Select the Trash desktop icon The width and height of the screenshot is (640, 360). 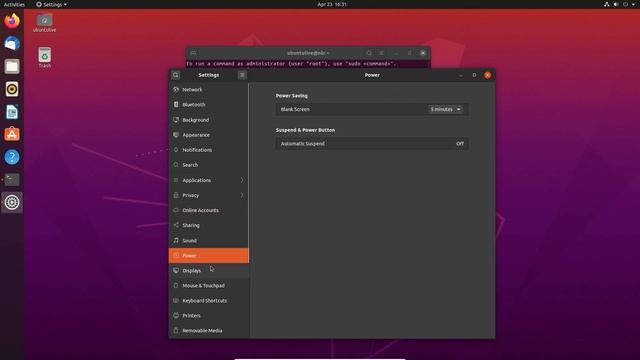pyautogui.click(x=44, y=58)
